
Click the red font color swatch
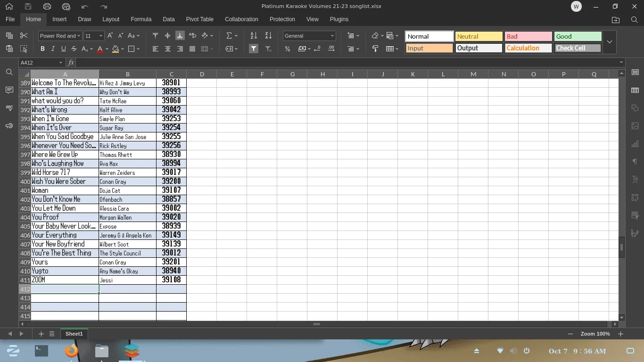100,49
